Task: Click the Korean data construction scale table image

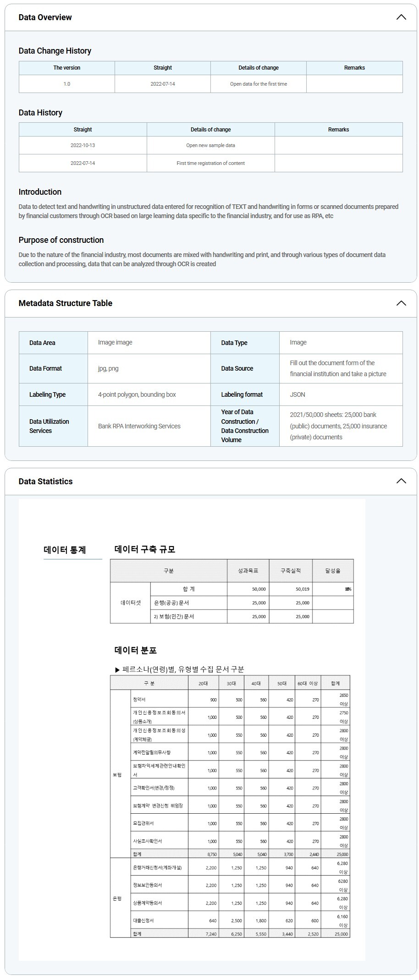Action: point(232,591)
